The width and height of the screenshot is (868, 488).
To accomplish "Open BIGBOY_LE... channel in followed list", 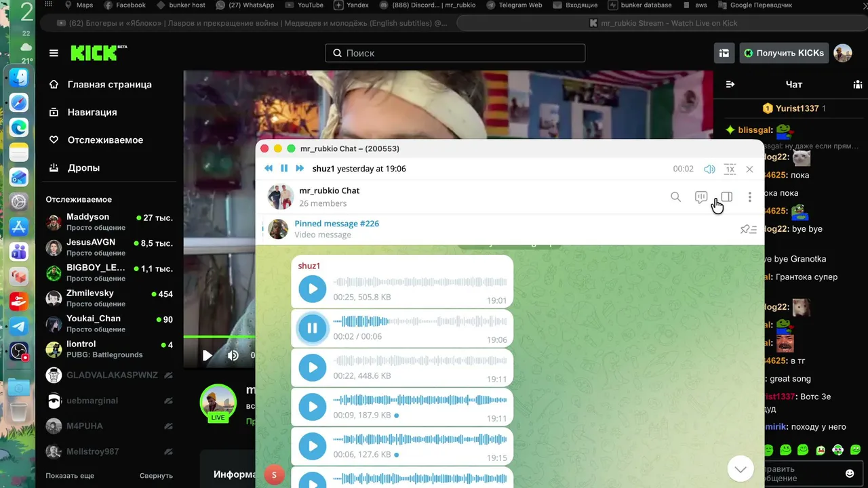I will pyautogui.click(x=109, y=273).
